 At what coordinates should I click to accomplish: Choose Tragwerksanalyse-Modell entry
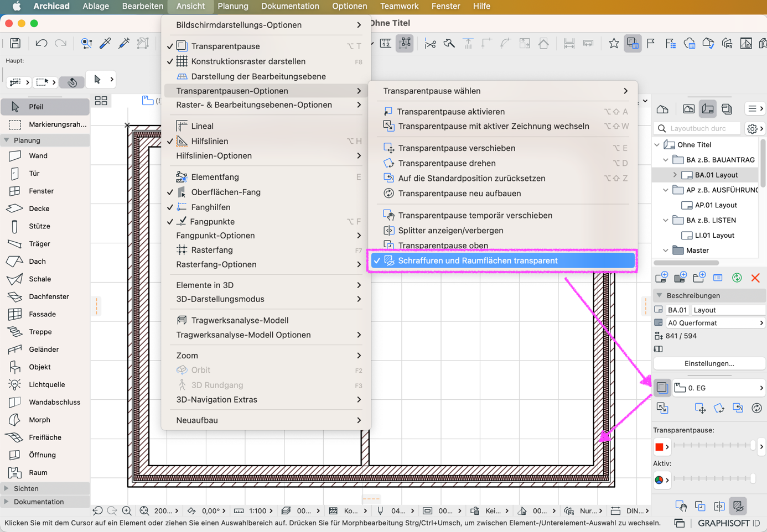click(266, 321)
